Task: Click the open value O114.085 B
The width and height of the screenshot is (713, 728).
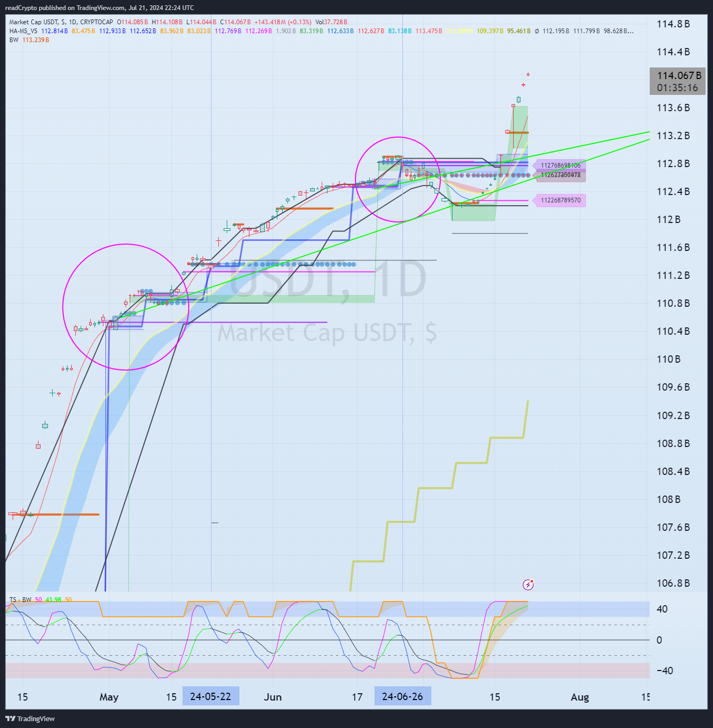Action: click(x=132, y=22)
